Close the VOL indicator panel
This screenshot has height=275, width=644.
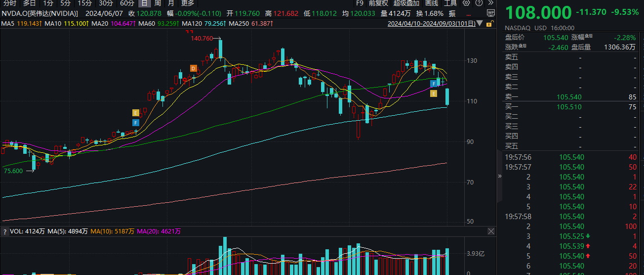click(491, 231)
